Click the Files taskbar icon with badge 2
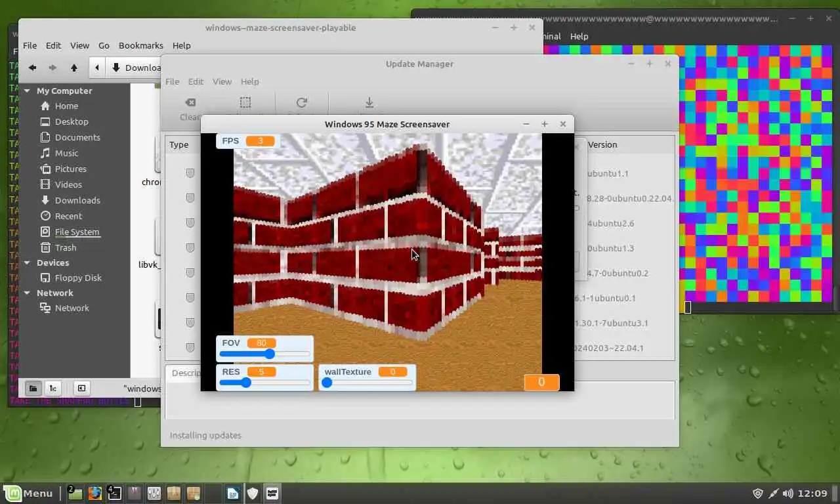This screenshot has height=504, width=840. [75, 493]
